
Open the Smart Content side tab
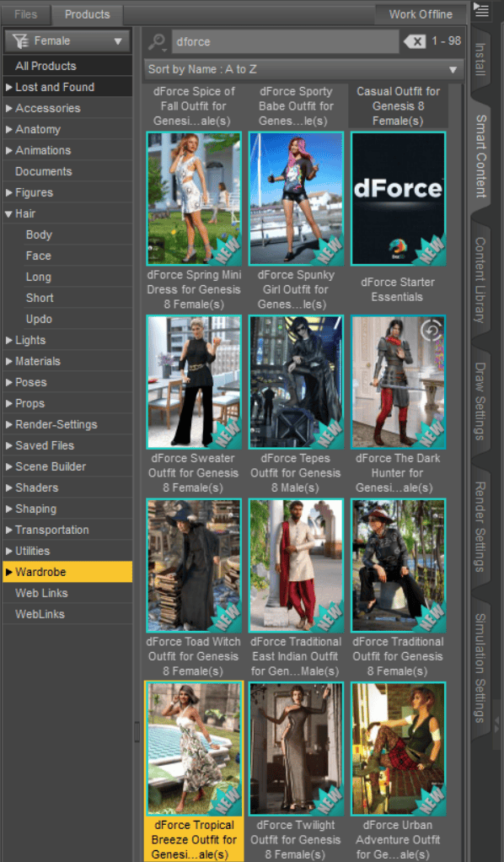(480, 156)
